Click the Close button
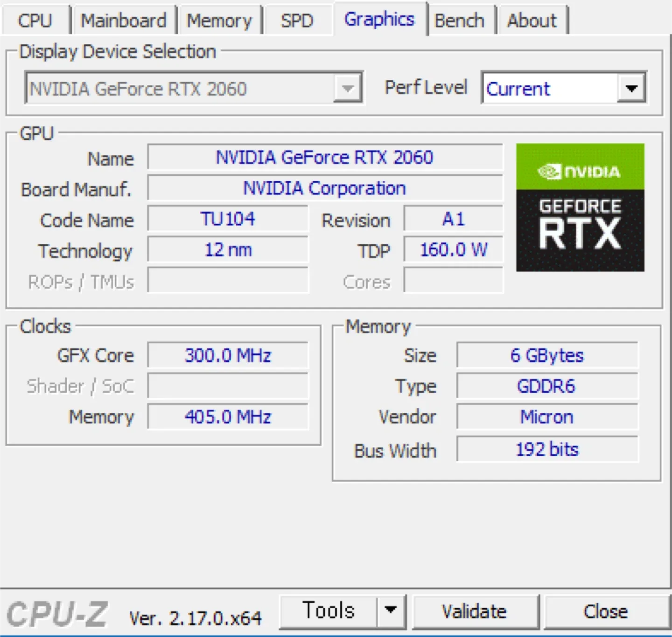 click(605, 611)
